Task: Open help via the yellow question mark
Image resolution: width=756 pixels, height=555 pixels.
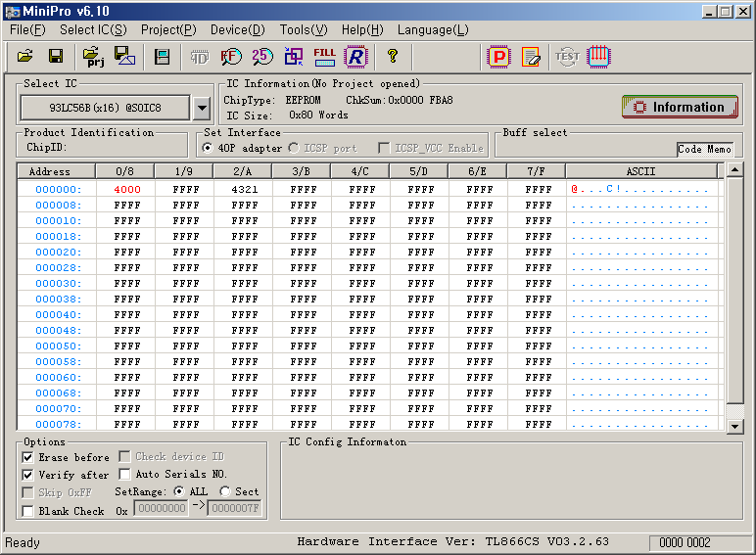Action: pyautogui.click(x=393, y=57)
